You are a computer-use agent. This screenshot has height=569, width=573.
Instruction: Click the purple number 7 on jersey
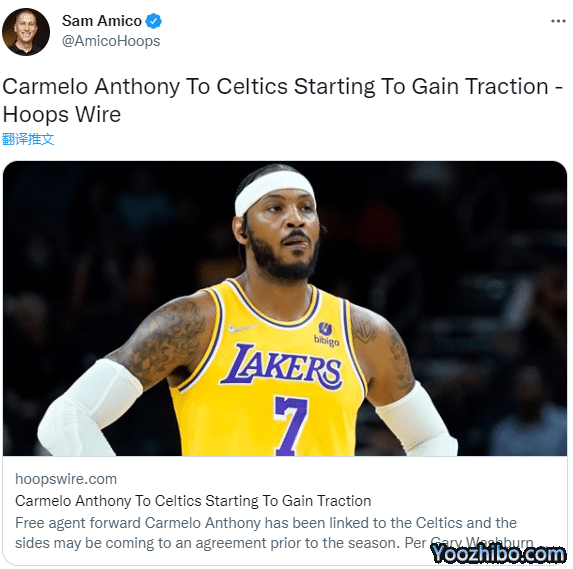(x=291, y=426)
